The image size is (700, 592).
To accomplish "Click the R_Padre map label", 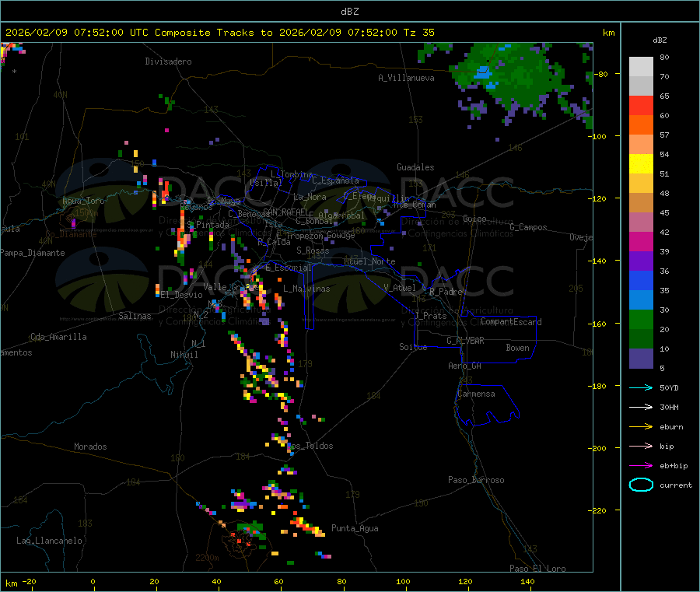I will point(446,292).
